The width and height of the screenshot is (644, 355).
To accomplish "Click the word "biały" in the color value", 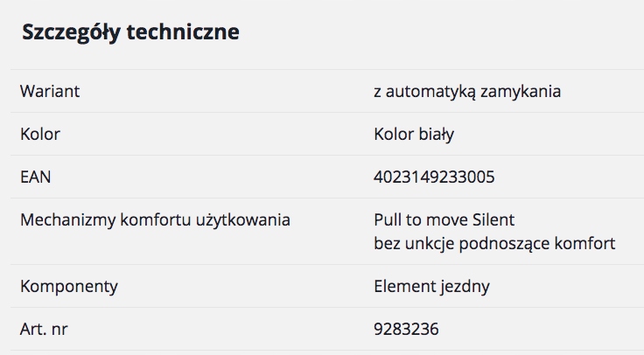I will (435, 134).
